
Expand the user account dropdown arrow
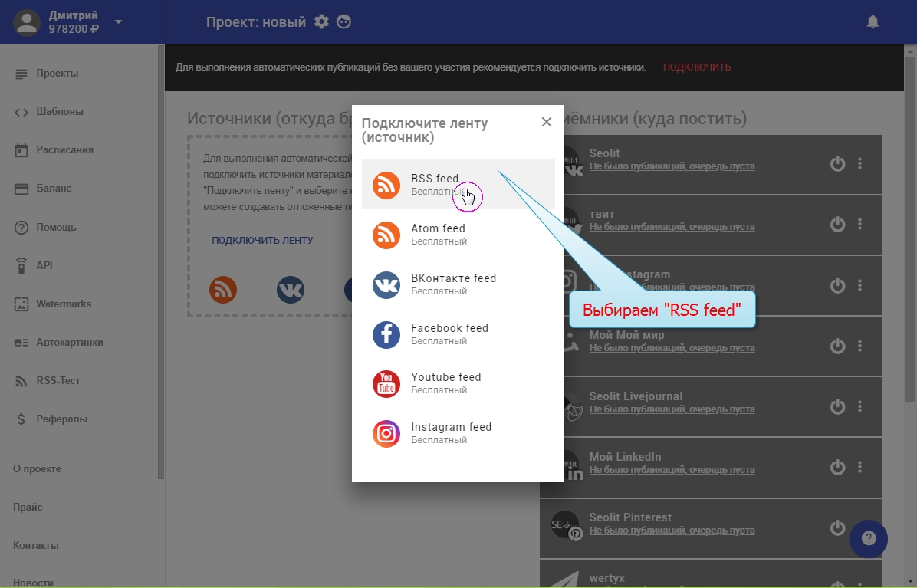tap(118, 22)
